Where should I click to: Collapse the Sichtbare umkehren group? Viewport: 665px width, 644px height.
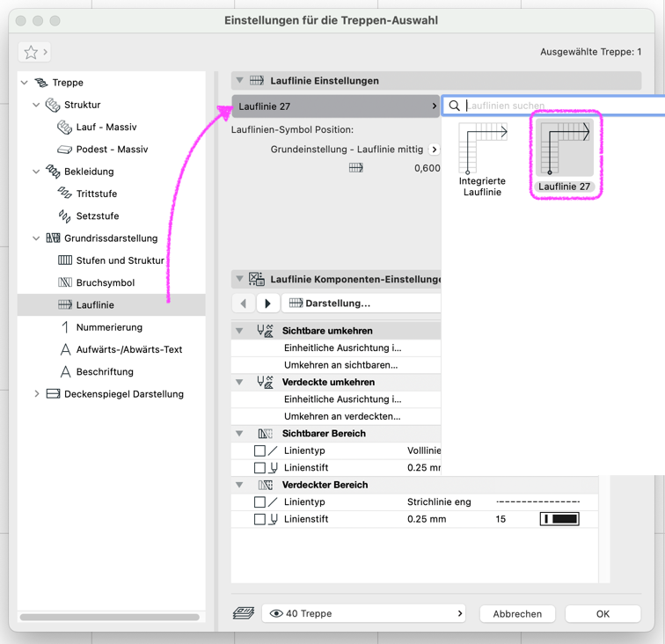coord(239,331)
